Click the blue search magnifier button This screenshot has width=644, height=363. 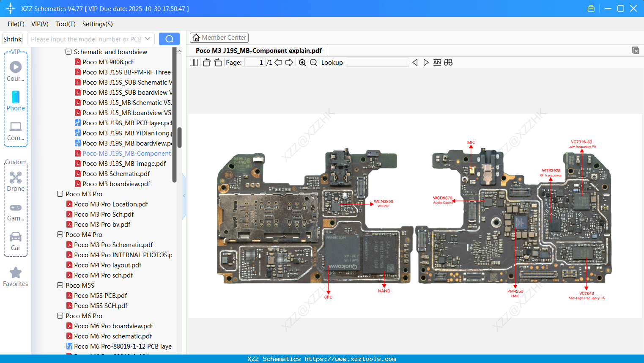pyautogui.click(x=169, y=38)
